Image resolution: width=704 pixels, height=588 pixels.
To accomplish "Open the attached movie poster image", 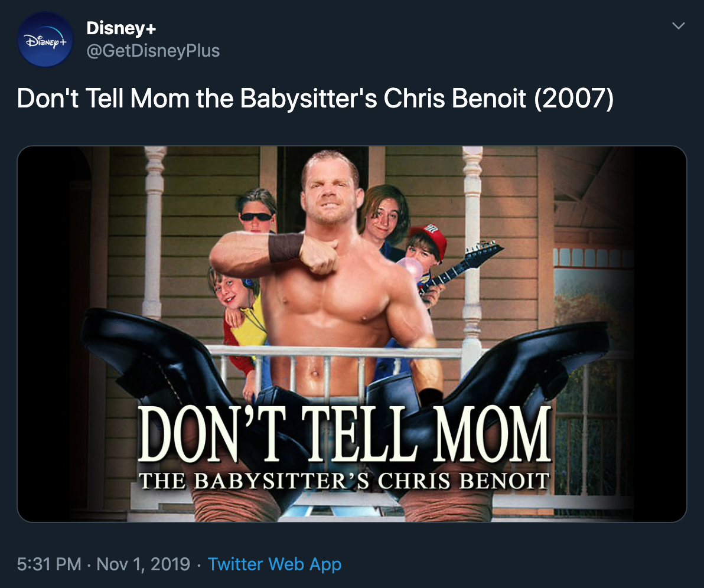I will [x=352, y=334].
